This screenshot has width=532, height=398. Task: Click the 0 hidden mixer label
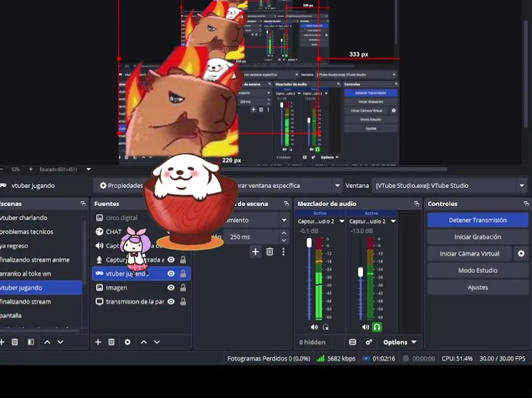pos(312,342)
